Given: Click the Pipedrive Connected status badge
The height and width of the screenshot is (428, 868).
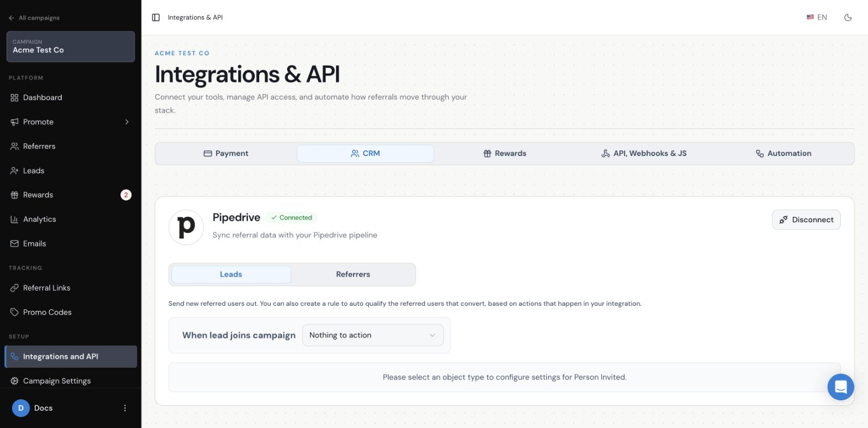Looking at the screenshot, I should click(x=291, y=217).
